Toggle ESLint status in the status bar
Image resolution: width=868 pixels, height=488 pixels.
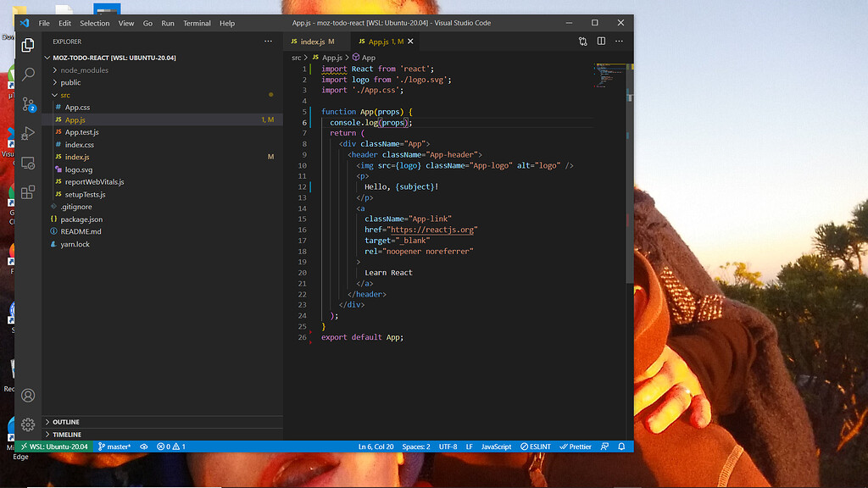point(534,446)
